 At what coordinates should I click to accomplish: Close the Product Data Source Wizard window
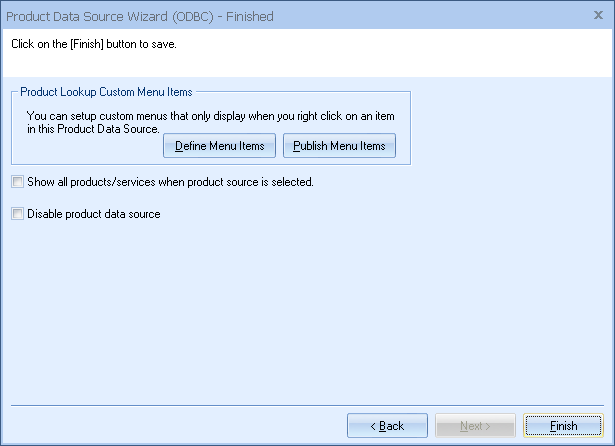(x=597, y=16)
